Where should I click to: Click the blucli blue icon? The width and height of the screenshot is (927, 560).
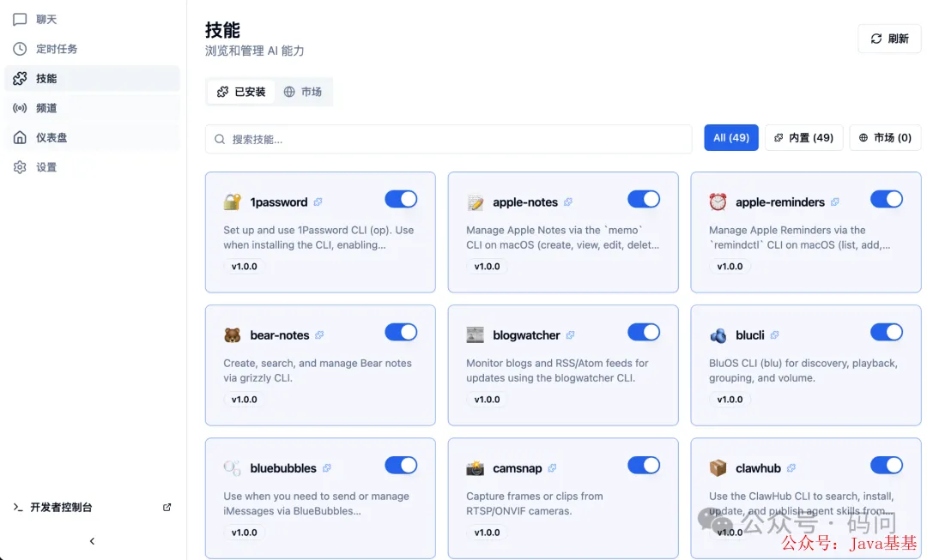click(x=718, y=335)
